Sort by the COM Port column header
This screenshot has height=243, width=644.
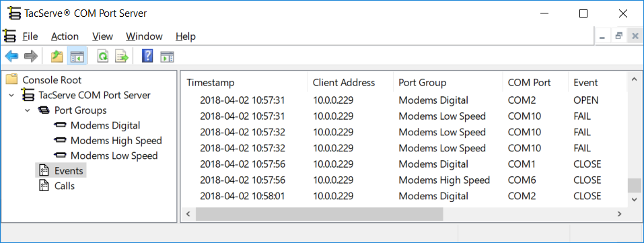[535, 83]
